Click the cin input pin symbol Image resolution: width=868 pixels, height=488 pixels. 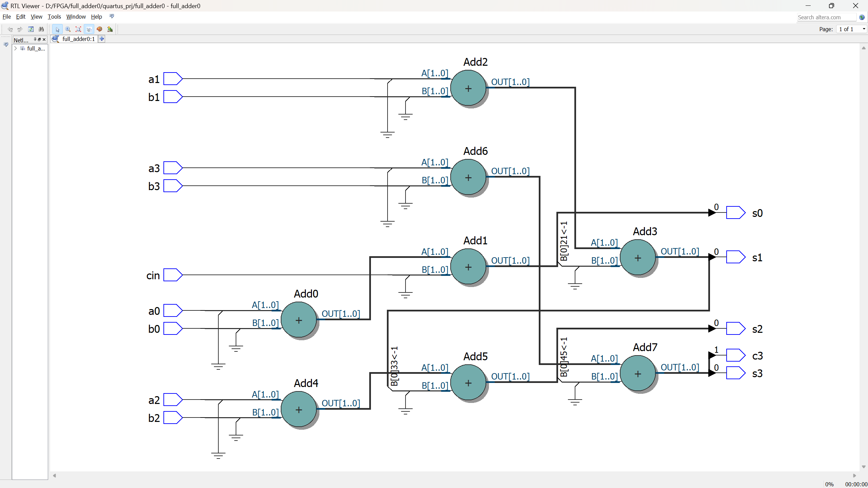[x=173, y=275]
